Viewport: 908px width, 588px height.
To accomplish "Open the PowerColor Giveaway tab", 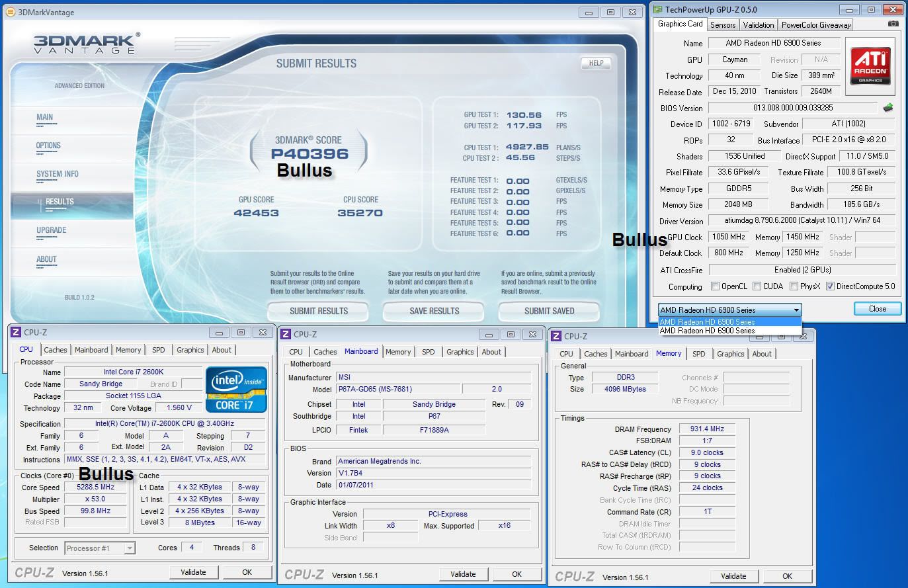I will [x=816, y=24].
